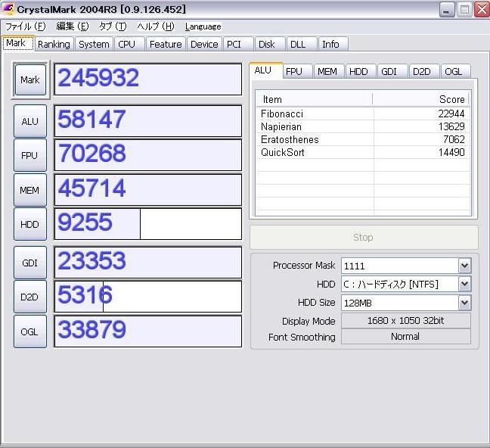This screenshot has width=490, height=448.
Task: Click the Score column header
Action: pyautogui.click(x=421, y=99)
